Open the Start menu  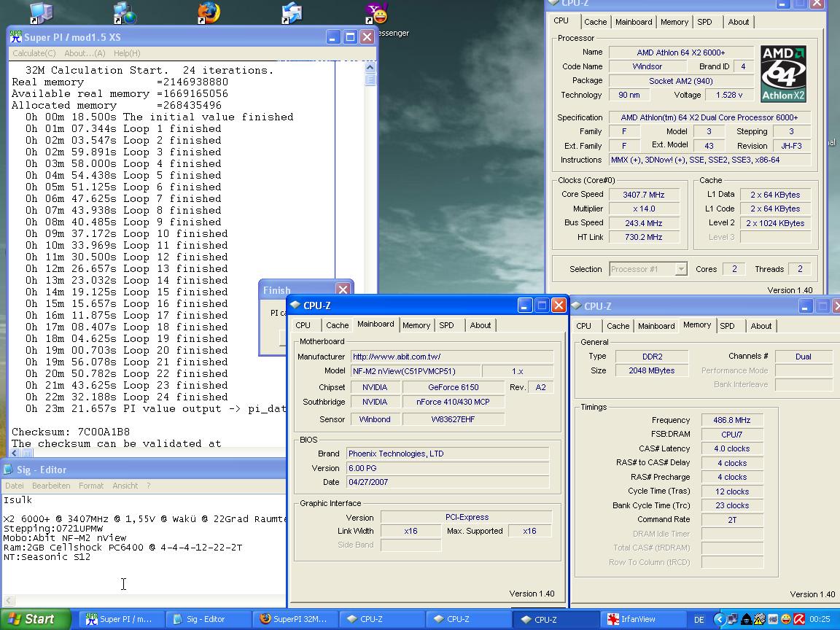coord(35,619)
